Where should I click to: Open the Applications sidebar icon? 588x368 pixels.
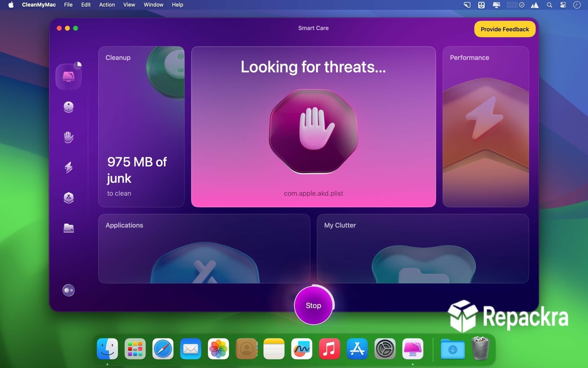click(x=69, y=198)
